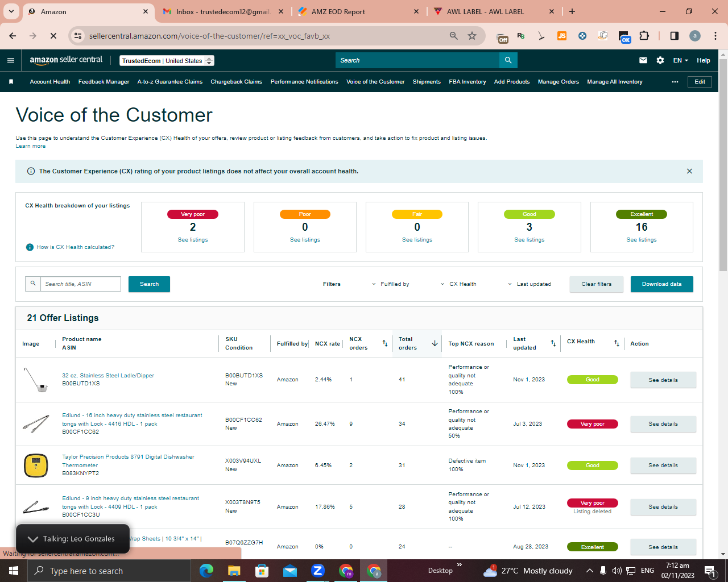Click the Search title, ASIN input field
The width and height of the screenshot is (728, 582).
click(x=81, y=284)
